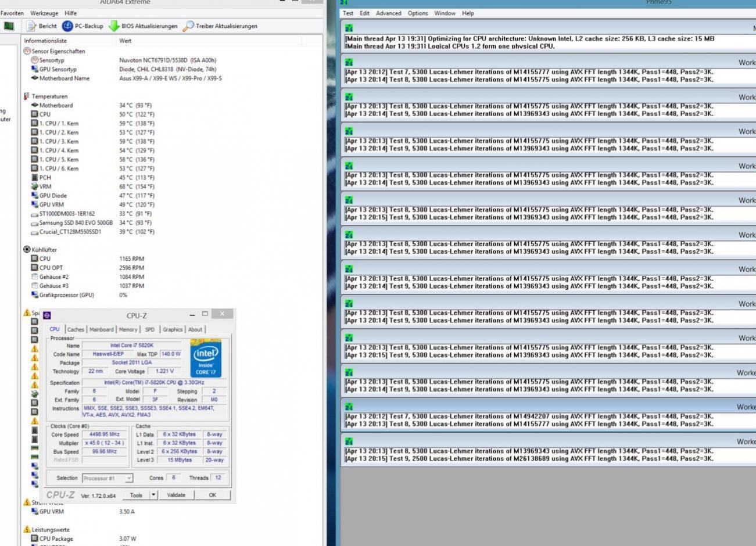Click the Wert column header
756x546 pixels.
125,41
